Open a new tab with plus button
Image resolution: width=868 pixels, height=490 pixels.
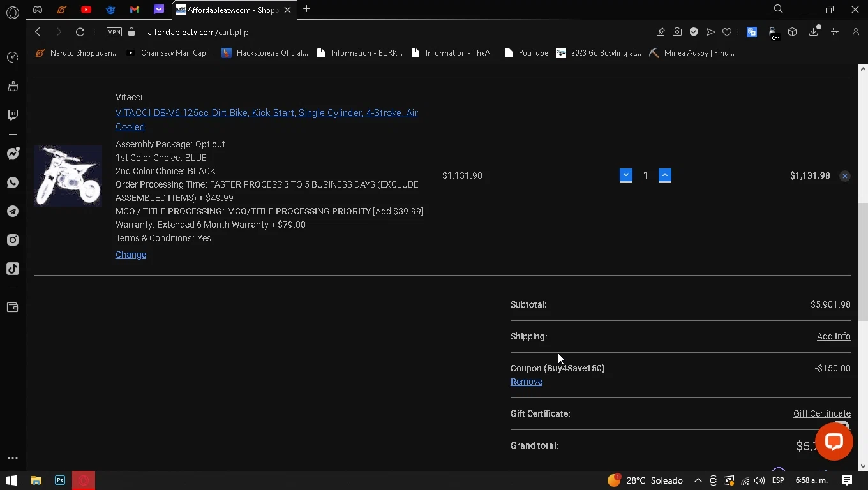tap(306, 9)
